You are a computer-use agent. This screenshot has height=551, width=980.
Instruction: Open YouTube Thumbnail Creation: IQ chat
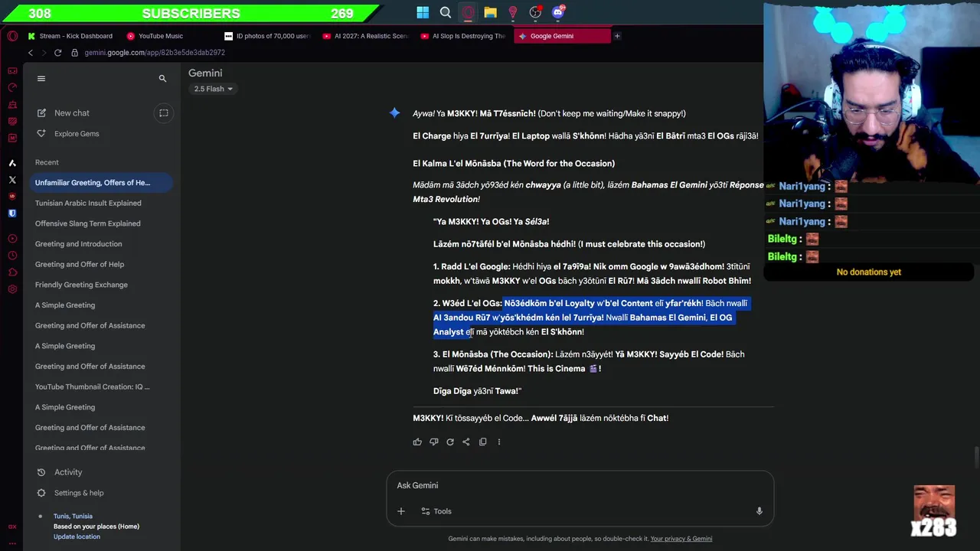point(102,387)
